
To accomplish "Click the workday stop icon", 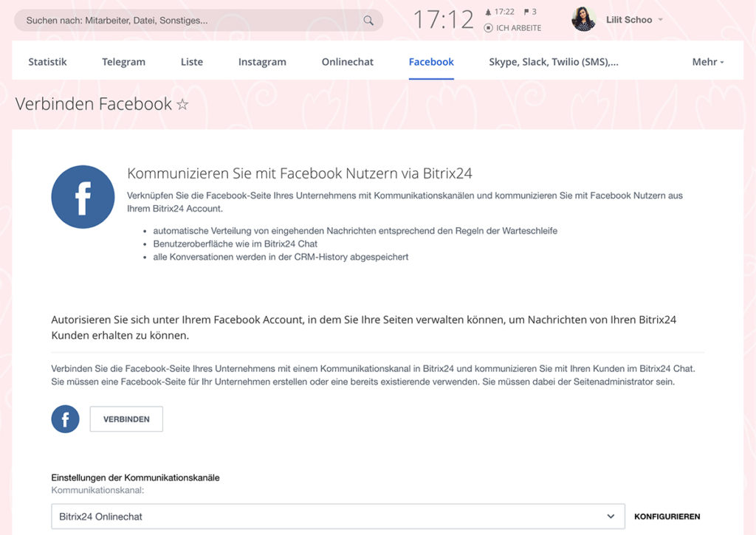I will [489, 28].
